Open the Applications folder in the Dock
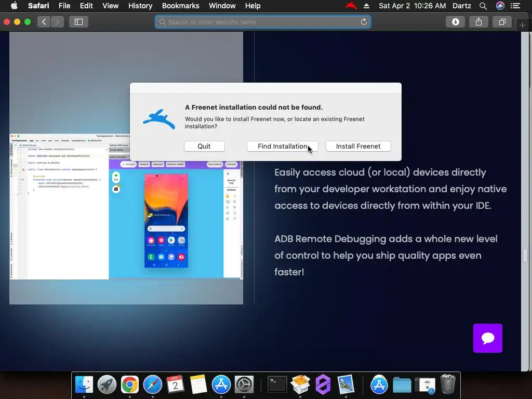The width and height of the screenshot is (532, 399). pyautogui.click(x=379, y=384)
